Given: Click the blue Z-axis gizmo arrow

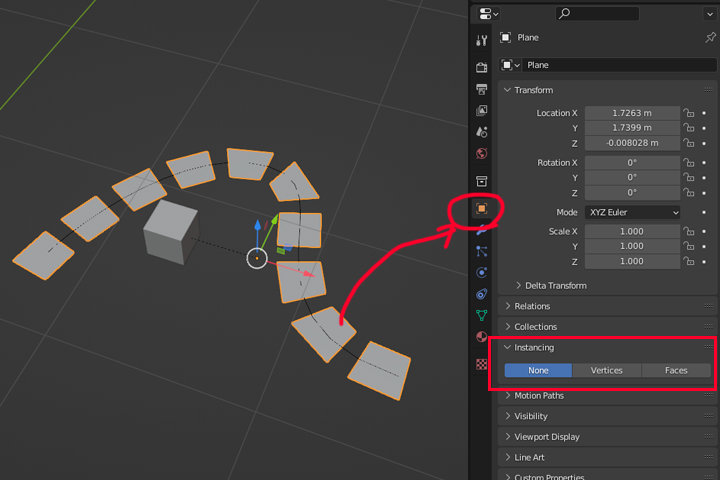Looking at the screenshot, I should pos(258,225).
